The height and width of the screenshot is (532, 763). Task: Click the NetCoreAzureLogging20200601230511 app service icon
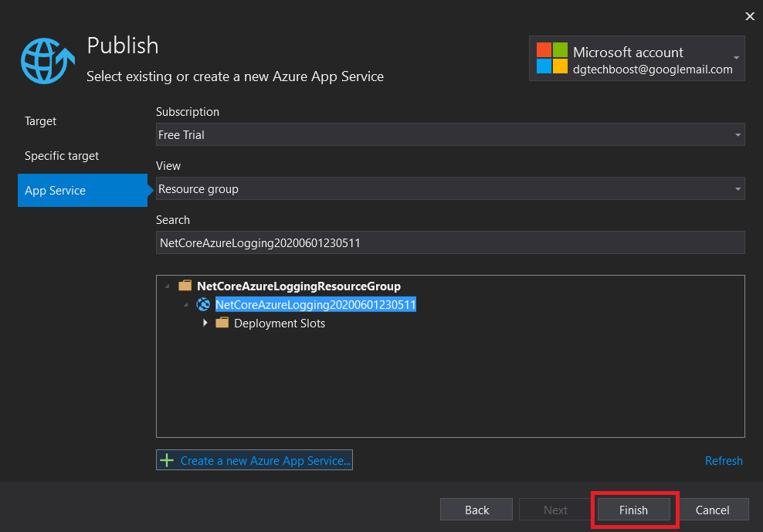(204, 305)
